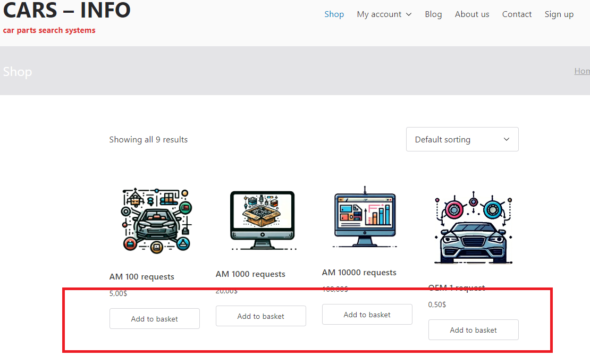Click the AM 10000 requests product title
The image size is (590, 364).
point(359,273)
